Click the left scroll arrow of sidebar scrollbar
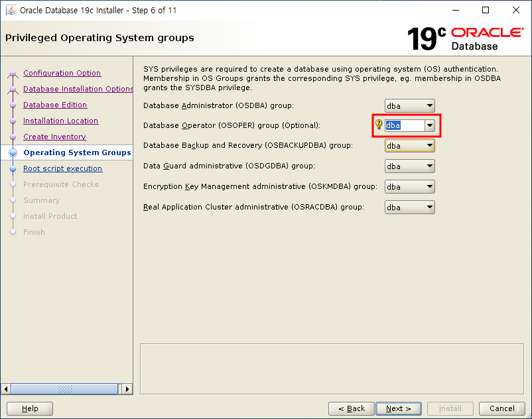 pos(6,389)
